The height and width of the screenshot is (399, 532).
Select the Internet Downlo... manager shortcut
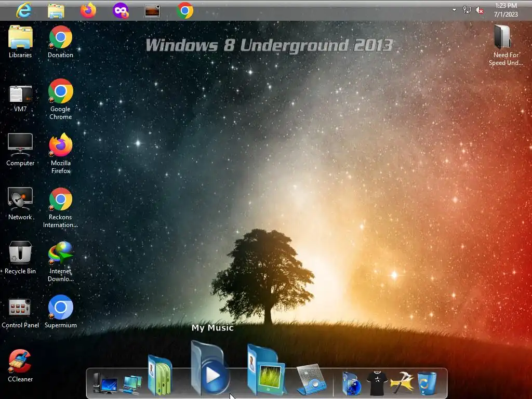point(60,261)
